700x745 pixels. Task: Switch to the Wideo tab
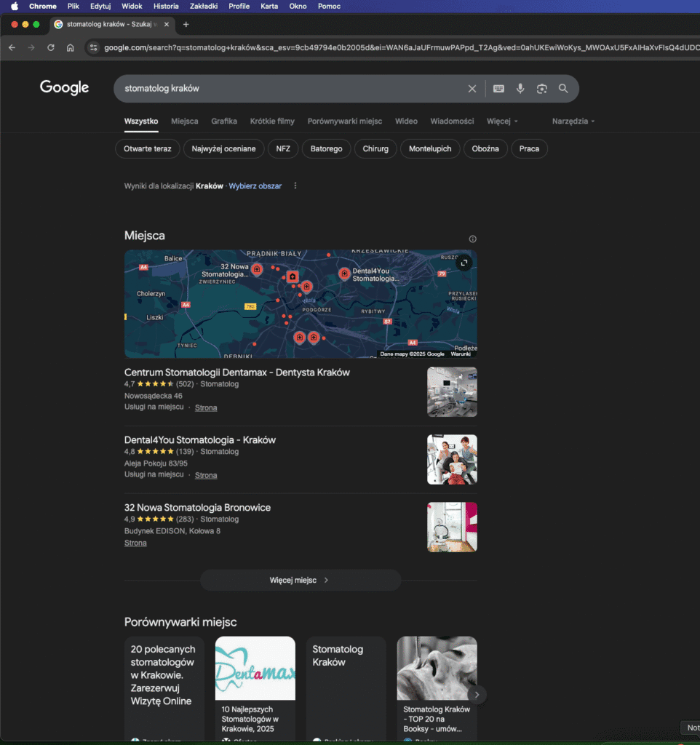[406, 121]
